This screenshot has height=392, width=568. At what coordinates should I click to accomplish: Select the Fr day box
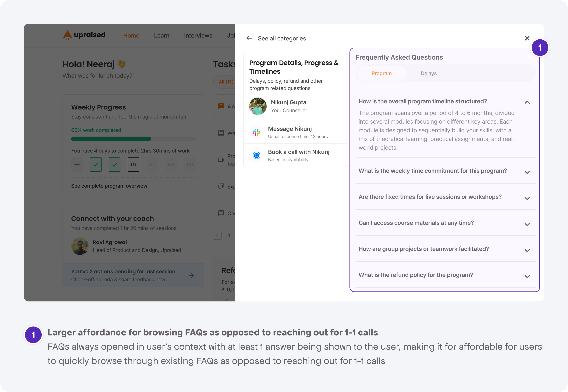152,165
